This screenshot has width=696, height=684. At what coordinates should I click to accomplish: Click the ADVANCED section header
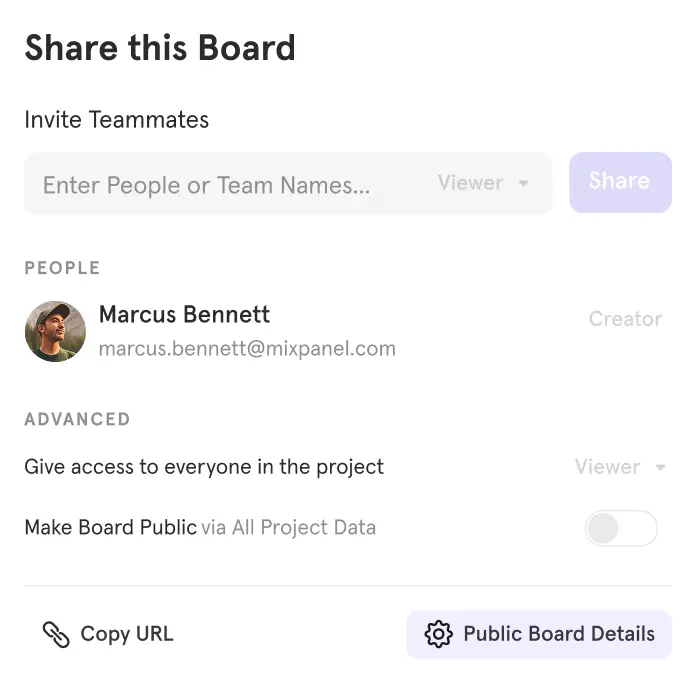click(x=77, y=419)
